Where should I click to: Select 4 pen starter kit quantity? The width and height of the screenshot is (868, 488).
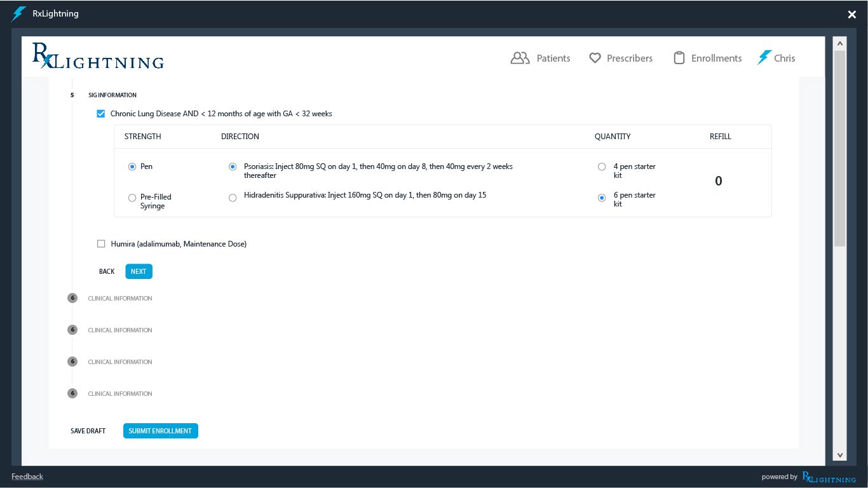point(602,166)
